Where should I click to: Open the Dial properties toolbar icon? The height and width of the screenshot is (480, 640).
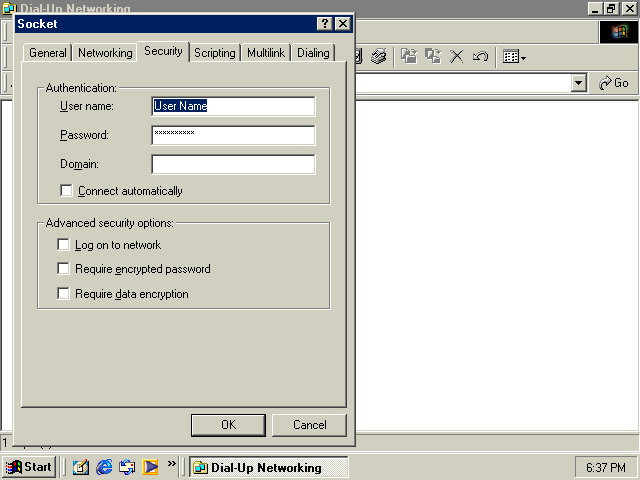(x=379, y=56)
